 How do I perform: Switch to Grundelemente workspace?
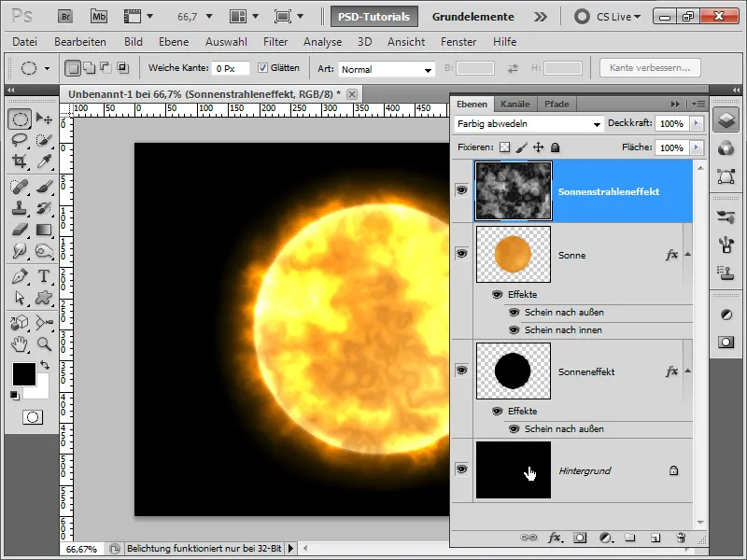(x=473, y=17)
